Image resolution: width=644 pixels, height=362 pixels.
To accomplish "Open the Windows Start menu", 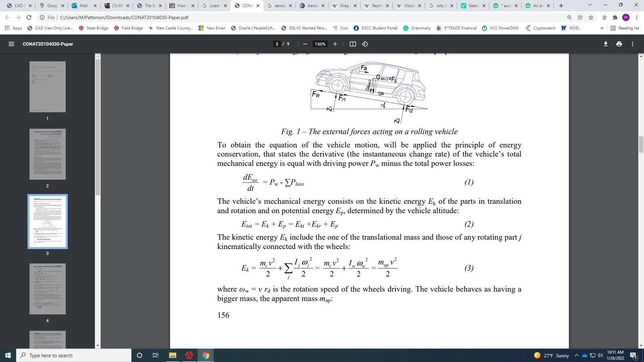I will click(8, 355).
